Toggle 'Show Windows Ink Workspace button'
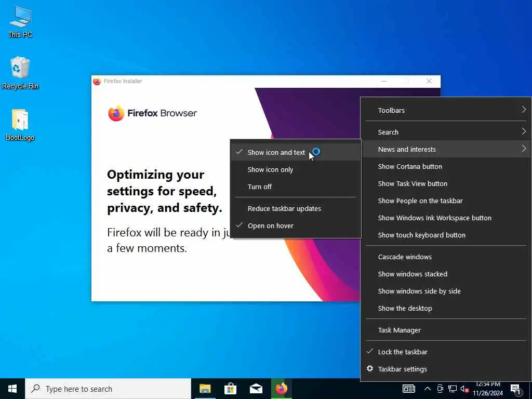 point(445,218)
